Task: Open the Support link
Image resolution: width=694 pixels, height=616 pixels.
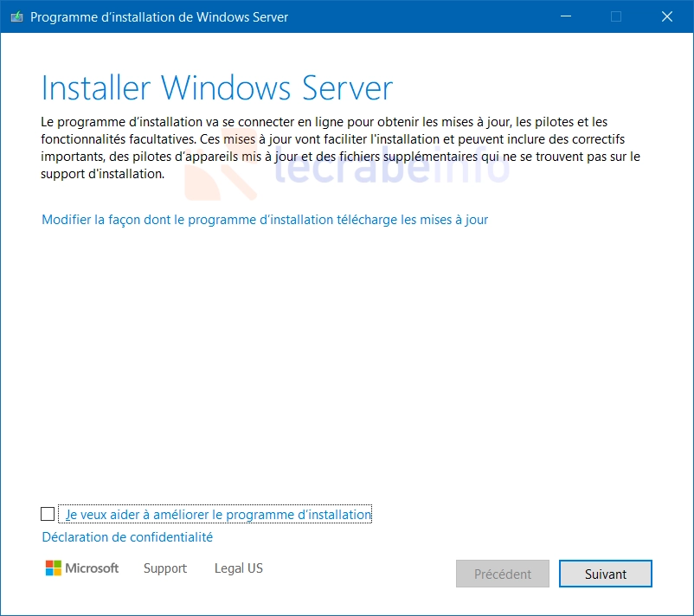Action: [x=165, y=568]
